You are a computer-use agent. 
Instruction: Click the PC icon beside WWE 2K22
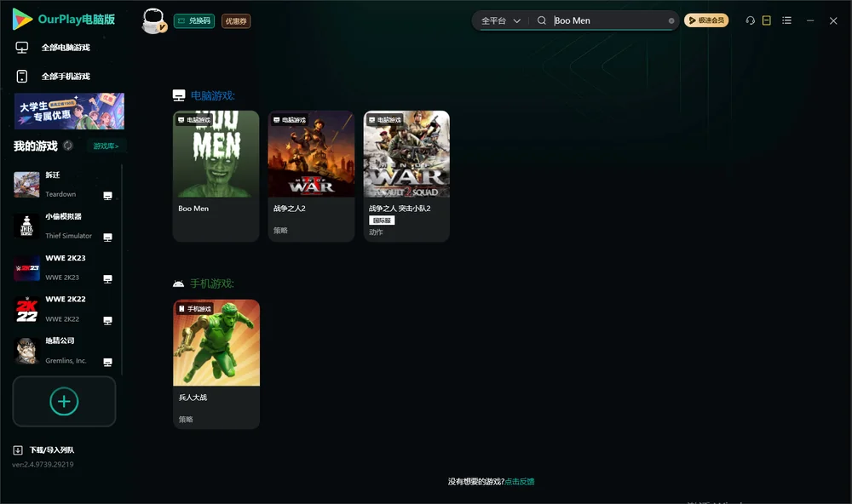(107, 320)
